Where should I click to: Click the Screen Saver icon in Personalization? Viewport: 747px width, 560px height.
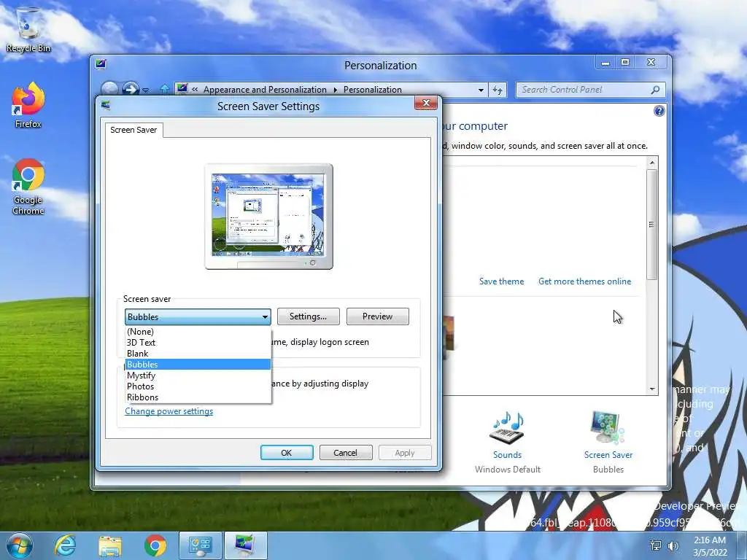pos(608,427)
